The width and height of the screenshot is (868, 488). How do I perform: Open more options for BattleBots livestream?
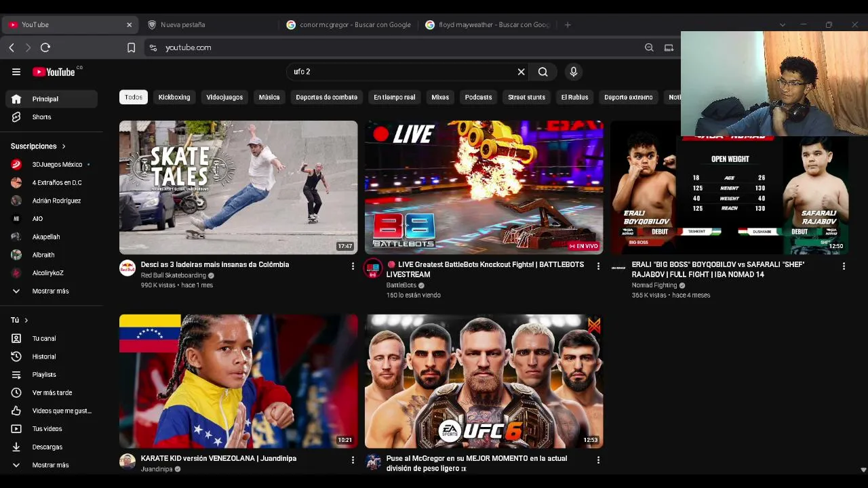point(598,266)
